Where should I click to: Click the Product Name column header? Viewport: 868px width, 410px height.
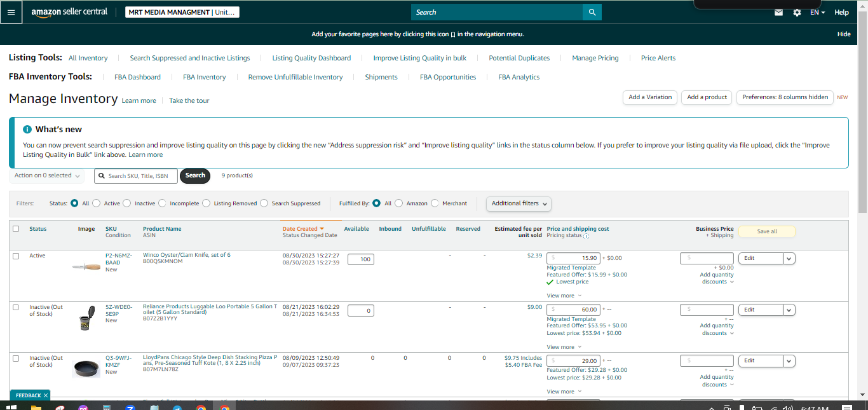[162, 229]
